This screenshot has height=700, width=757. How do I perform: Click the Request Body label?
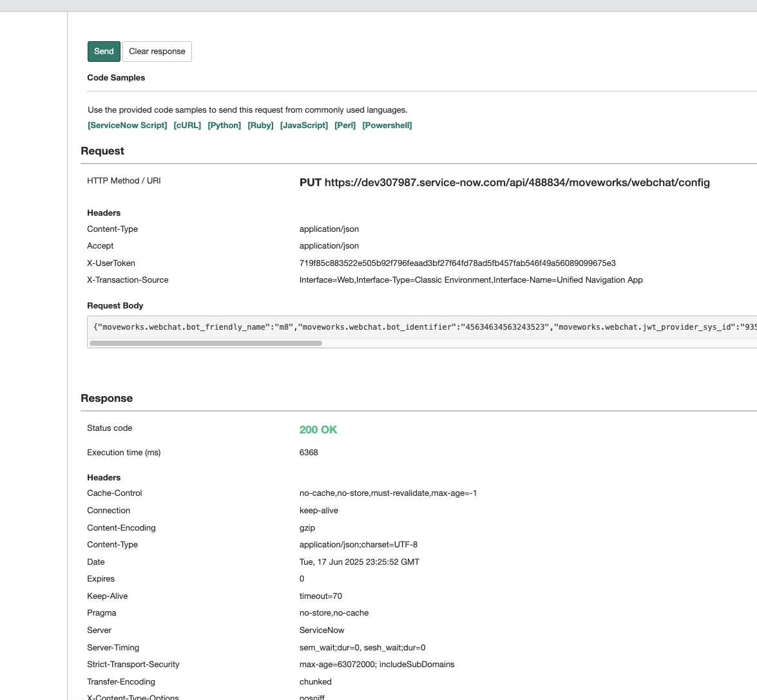(115, 306)
